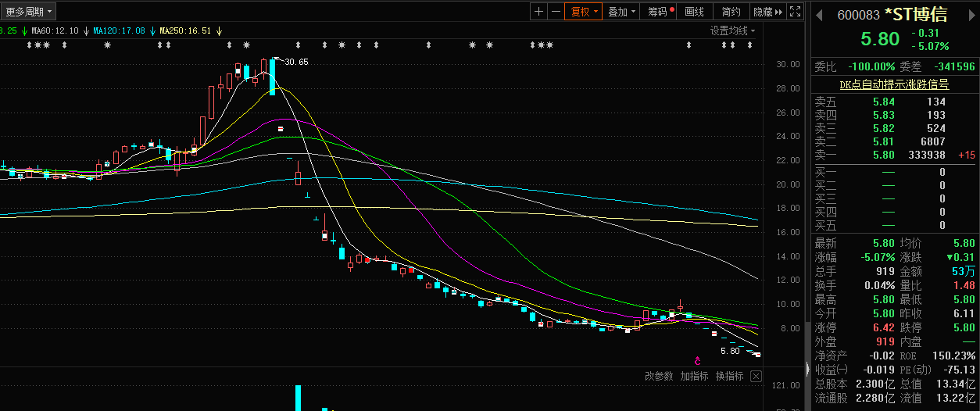Viewport: 980px width, 411px height.
Task: Open the 叠加 overlay dropdown
Action: 621,12
